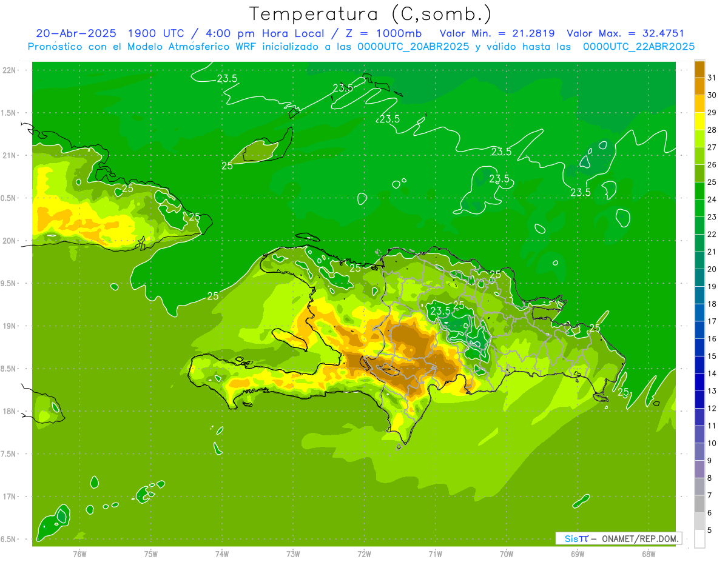The height and width of the screenshot is (562, 728).
Task: Click the "68W" longitude label
Action: 649,554
